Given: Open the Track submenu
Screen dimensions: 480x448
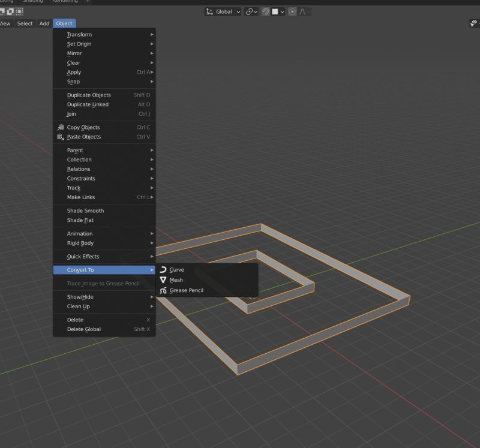Looking at the screenshot, I should click(104, 188).
